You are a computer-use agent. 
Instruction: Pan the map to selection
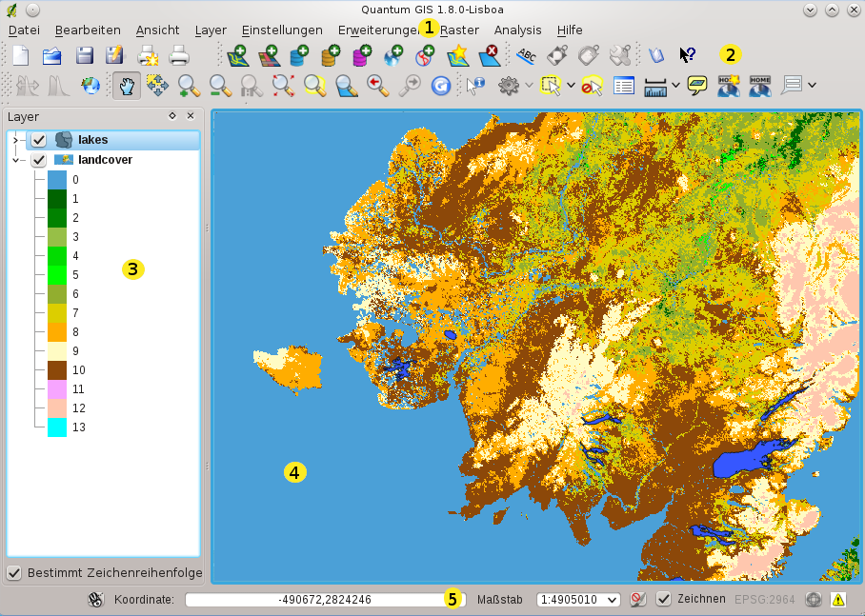157,86
